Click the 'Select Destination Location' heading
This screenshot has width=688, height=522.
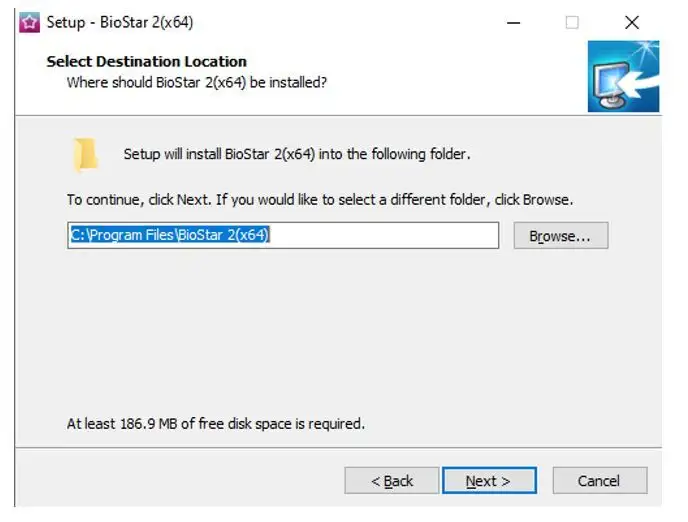click(147, 61)
